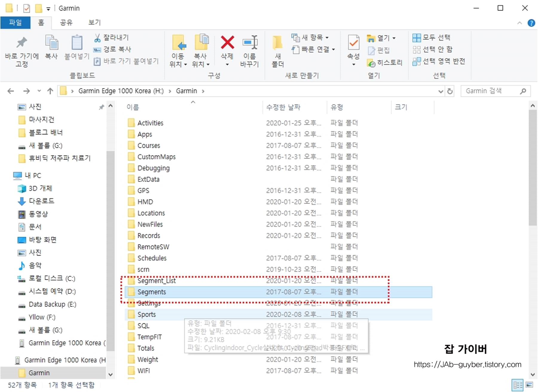Expand address bar history chevron
Viewport: 538px width, 392px height.
point(441,91)
